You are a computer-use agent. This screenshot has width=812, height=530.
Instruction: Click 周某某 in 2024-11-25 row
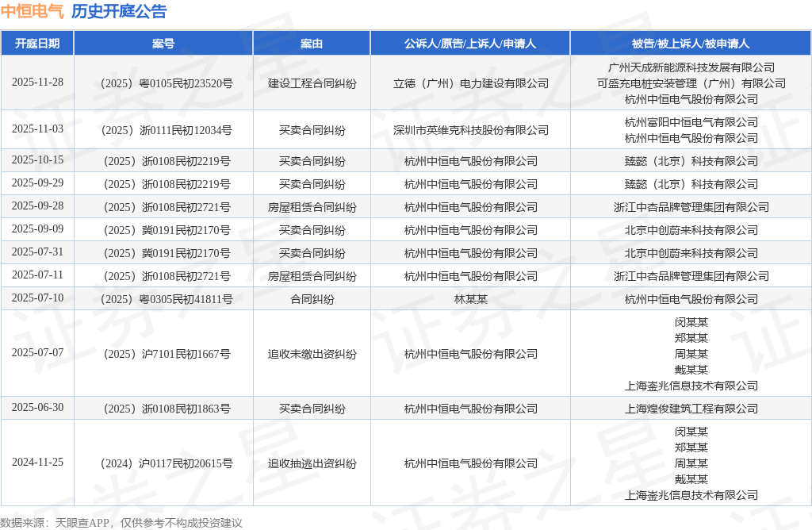tap(691, 463)
